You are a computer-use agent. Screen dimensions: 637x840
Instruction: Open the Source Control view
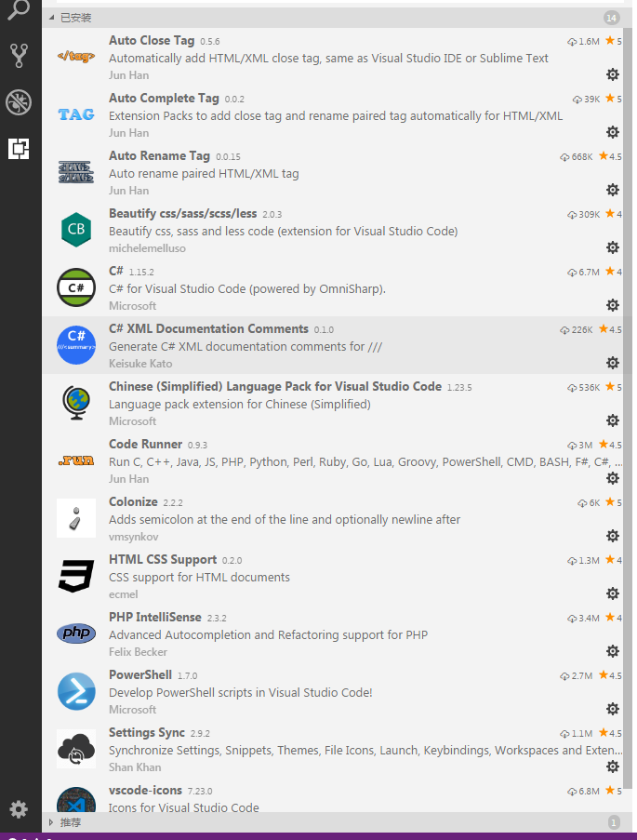(x=19, y=56)
